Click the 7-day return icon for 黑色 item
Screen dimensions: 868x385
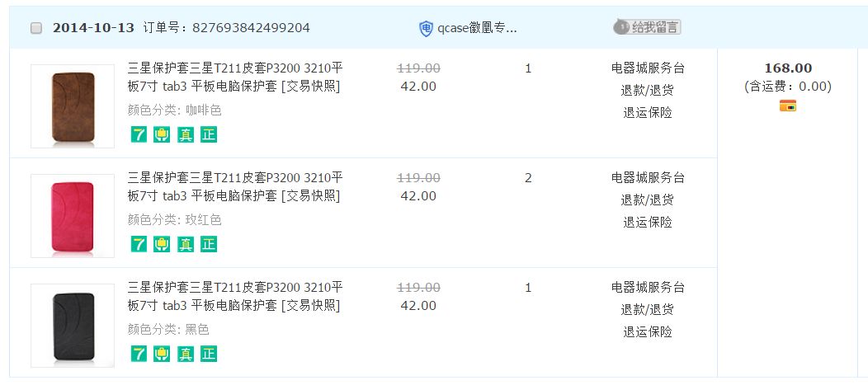(139, 354)
